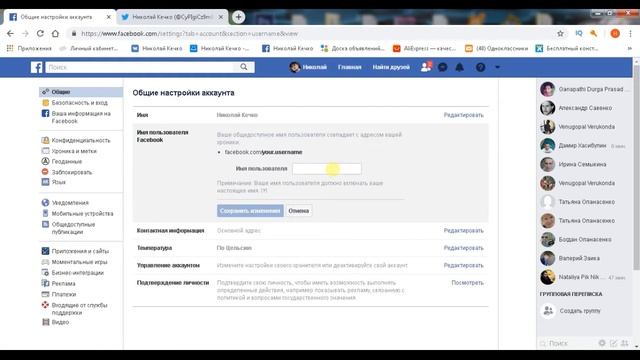Viewport: 640px width, 360px height.
Task: Click Посмотреть for Подтверждение личности
Action: pos(467,282)
